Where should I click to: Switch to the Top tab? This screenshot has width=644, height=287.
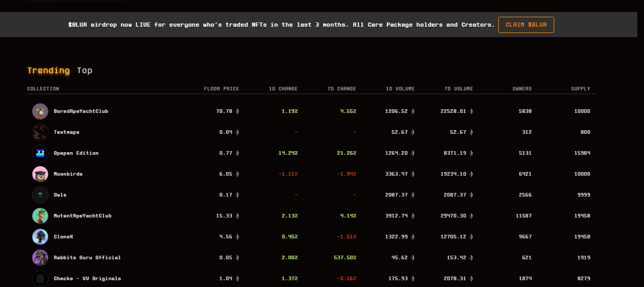(x=85, y=71)
